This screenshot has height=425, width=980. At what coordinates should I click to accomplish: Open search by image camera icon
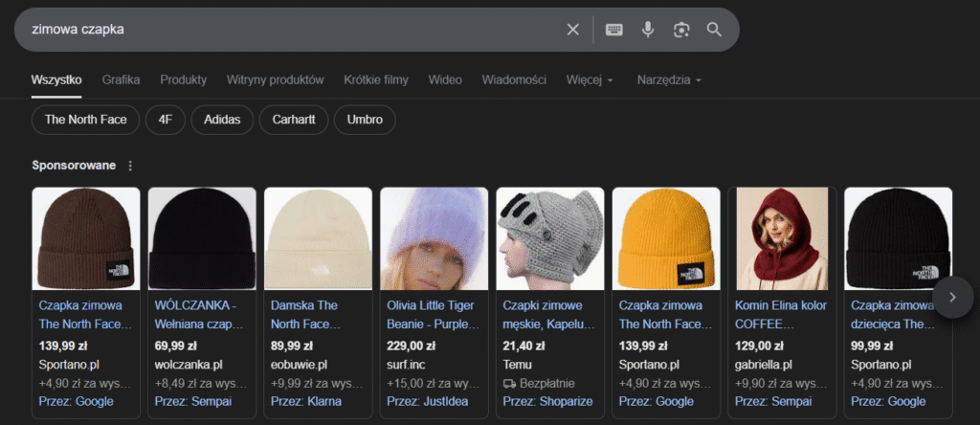(x=680, y=30)
